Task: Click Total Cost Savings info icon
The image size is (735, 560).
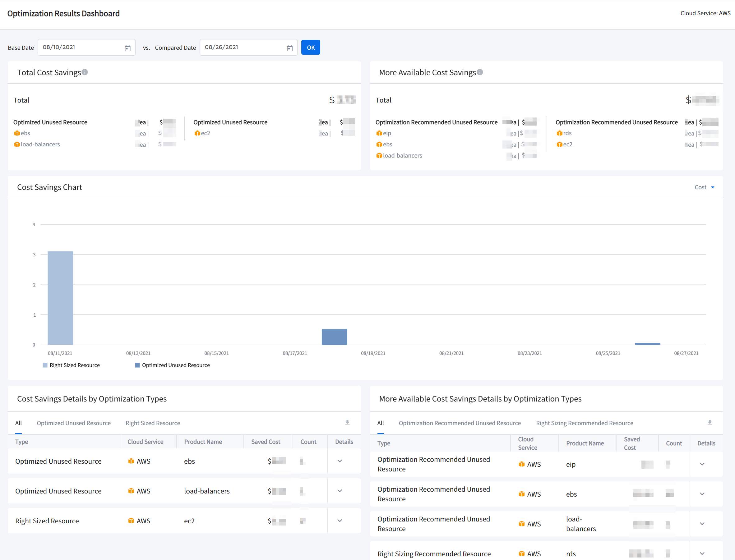Action: 85,72
